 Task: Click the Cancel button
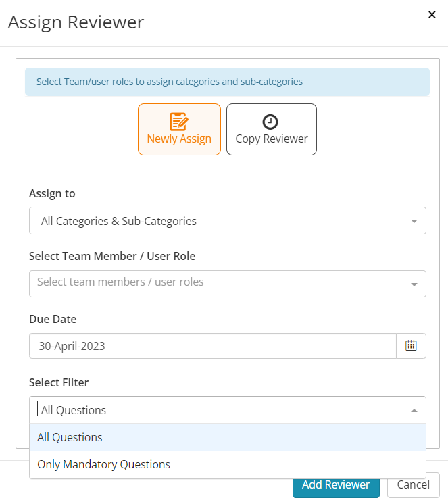click(414, 485)
